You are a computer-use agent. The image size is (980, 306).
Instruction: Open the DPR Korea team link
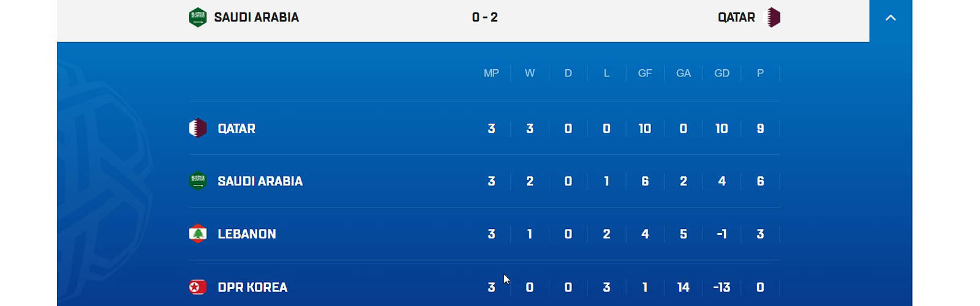point(252,287)
